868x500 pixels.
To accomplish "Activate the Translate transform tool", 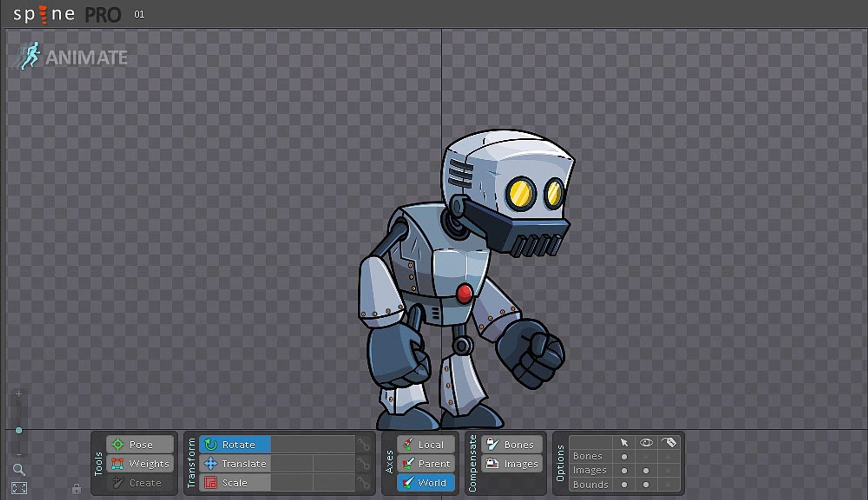I will 235,463.
